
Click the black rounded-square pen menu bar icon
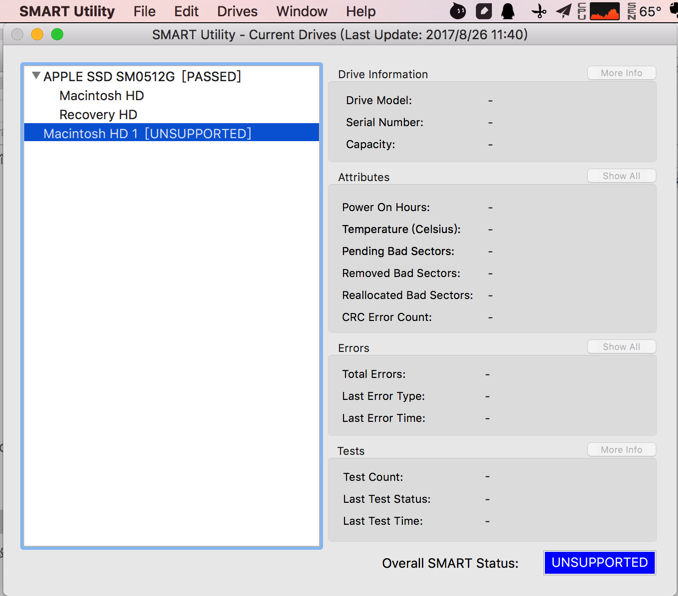(484, 11)
